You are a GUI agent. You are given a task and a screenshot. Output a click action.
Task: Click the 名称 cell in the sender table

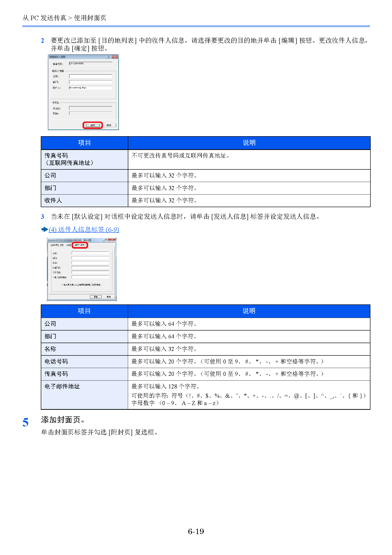click(x=84, y=349)
